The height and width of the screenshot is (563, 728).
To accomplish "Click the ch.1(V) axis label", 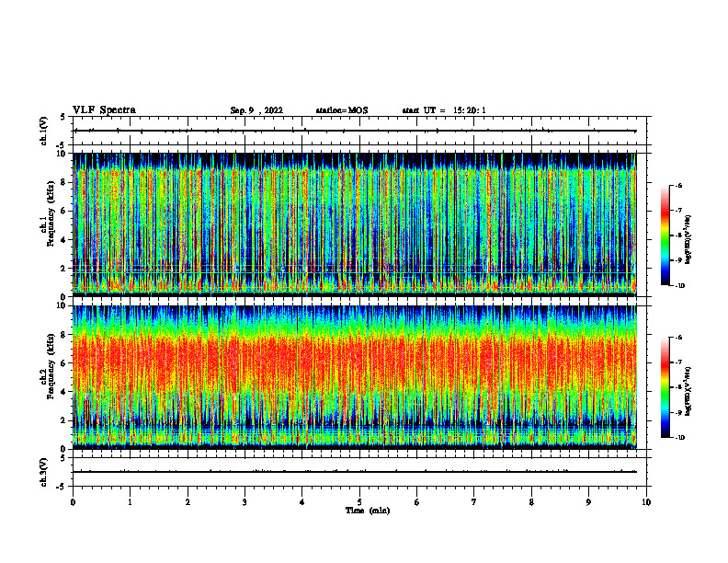I will 44,131.
